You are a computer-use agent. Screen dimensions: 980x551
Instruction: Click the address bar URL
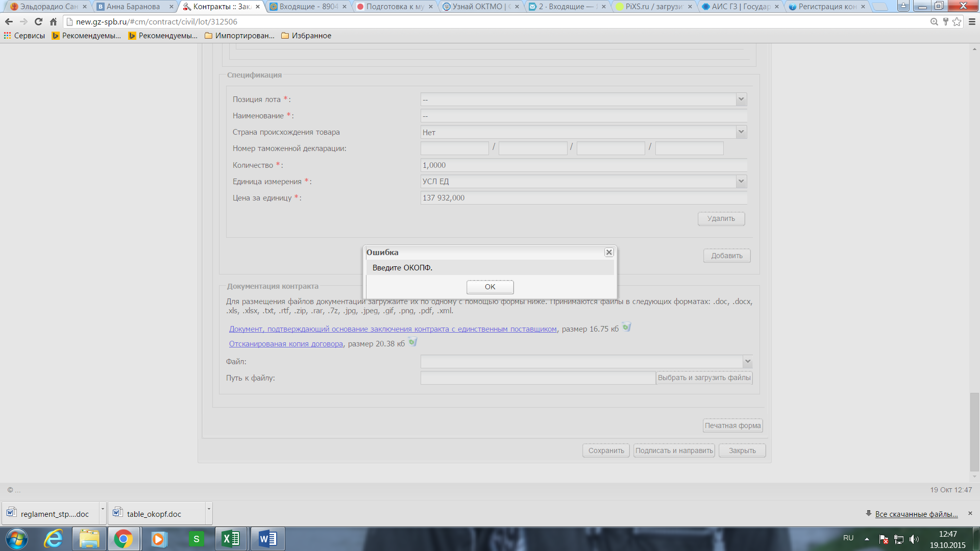click(157, 21)
